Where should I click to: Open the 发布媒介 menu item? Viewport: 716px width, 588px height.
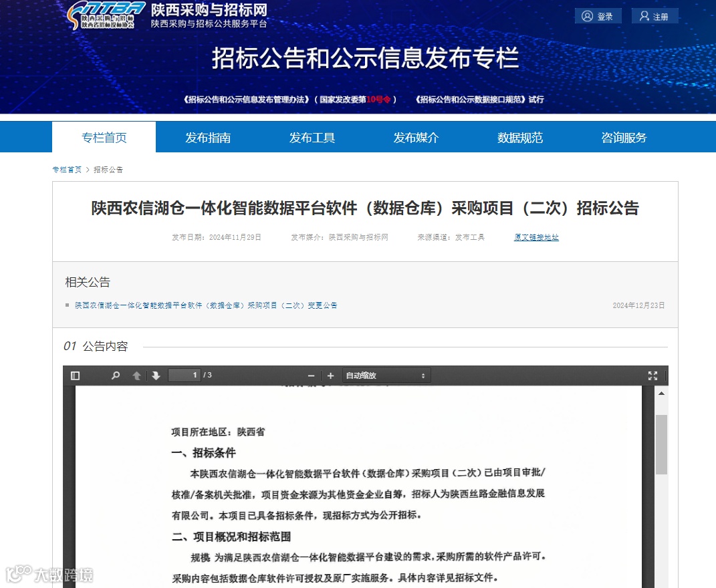(416, 138)
